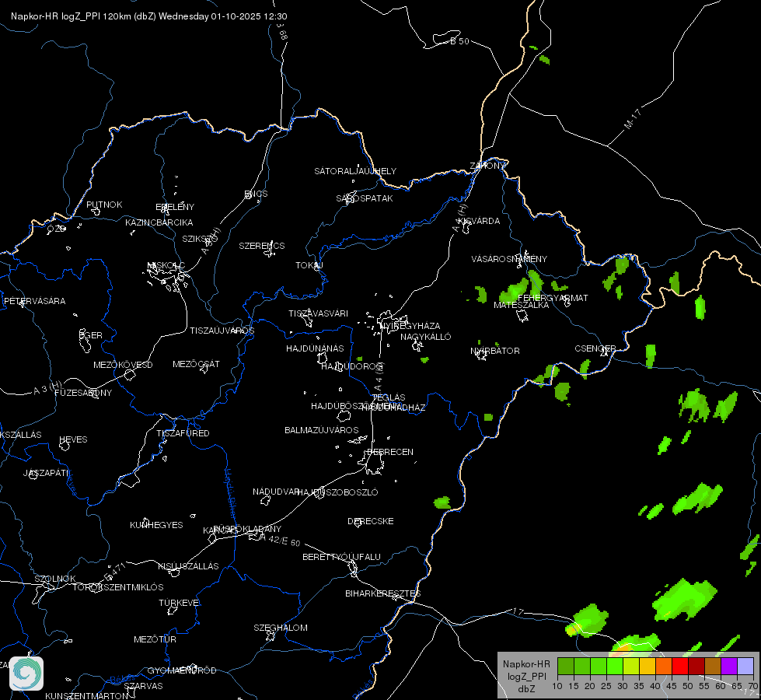Viewport: 761px width, 700px height.
Task: Click the MEZŐTÚR label
Action: click(x=155, y=639)
